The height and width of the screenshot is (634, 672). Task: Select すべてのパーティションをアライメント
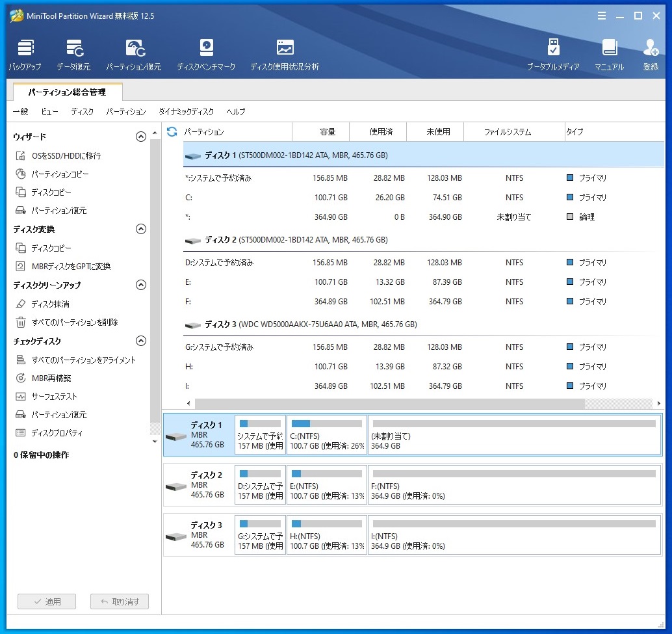pyautogui.click(x=75, y=360)
